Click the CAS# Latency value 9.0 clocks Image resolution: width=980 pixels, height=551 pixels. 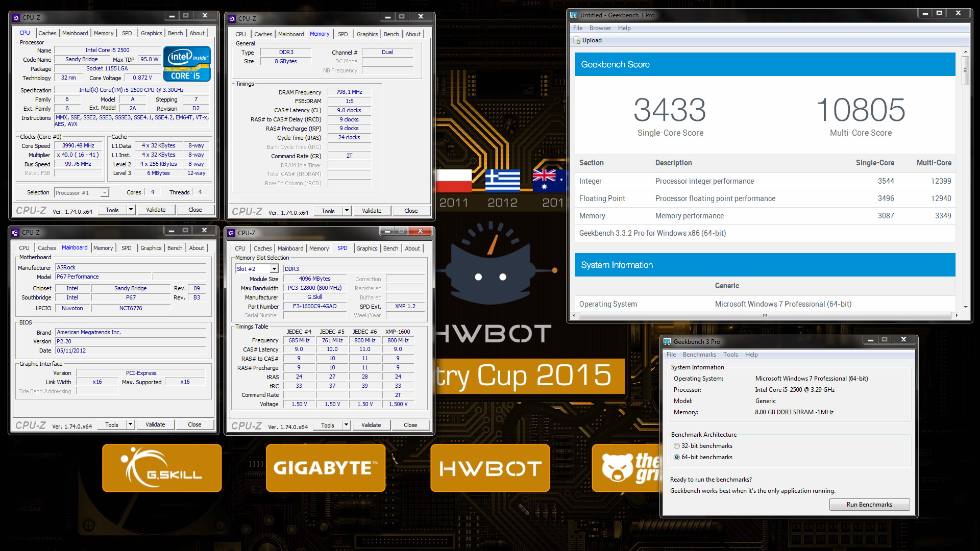coord(349,110)
